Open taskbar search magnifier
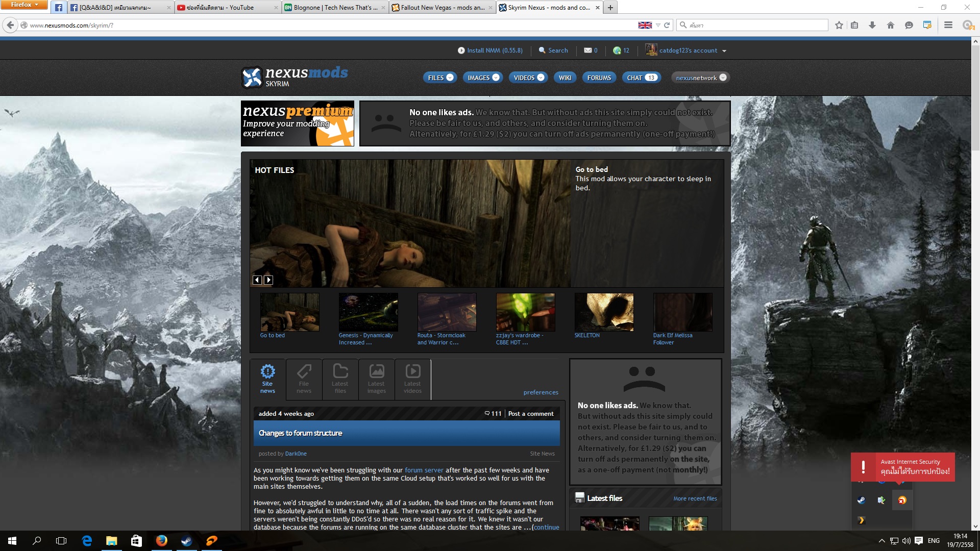This screenshot has height=551, width=980. (37, 541)
